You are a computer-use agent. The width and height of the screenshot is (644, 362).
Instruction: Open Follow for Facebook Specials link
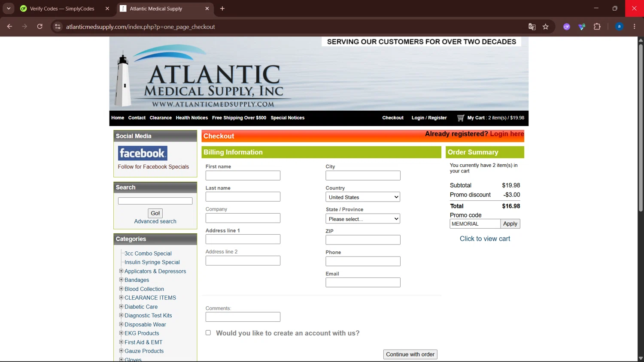[153, 167]
